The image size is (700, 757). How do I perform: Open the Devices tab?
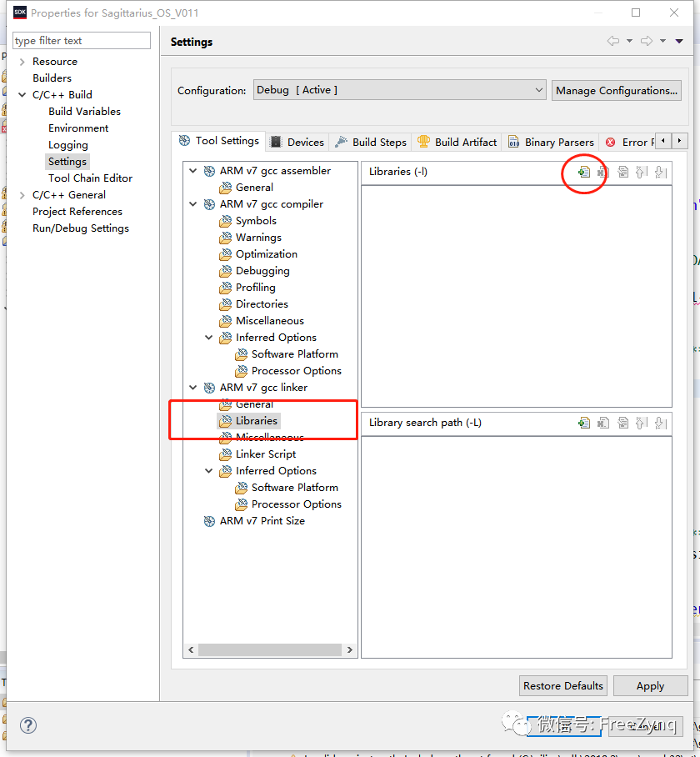[297, 142]
